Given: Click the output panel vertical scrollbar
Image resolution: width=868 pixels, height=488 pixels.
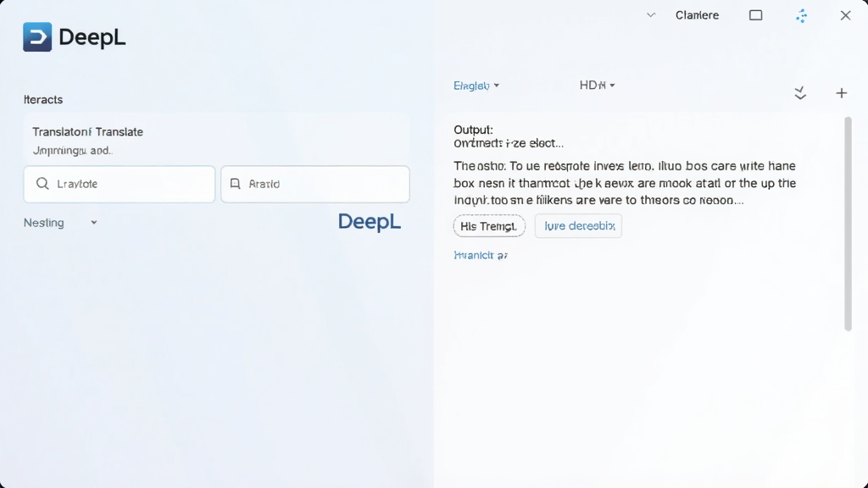Looking at the screenshot, I should [848, 224].
